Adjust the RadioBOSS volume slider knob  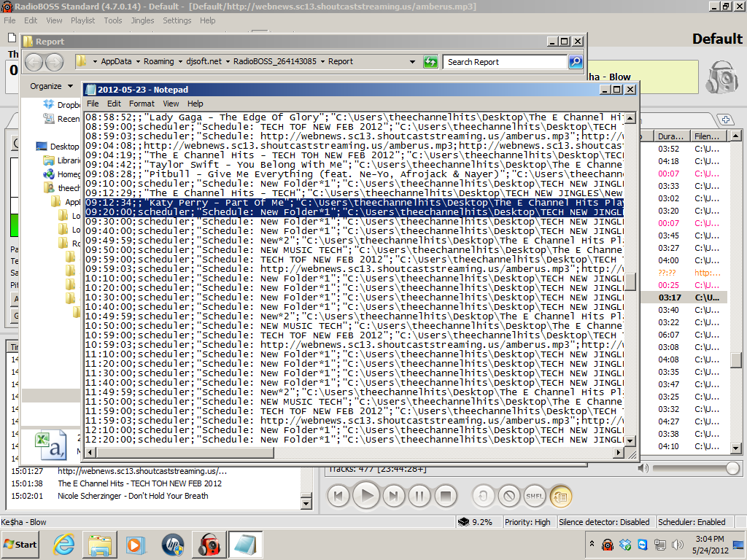point(732,468)
